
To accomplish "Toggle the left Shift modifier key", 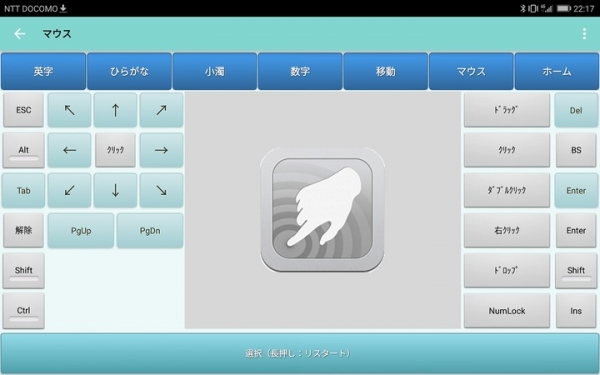I will 24,271.
